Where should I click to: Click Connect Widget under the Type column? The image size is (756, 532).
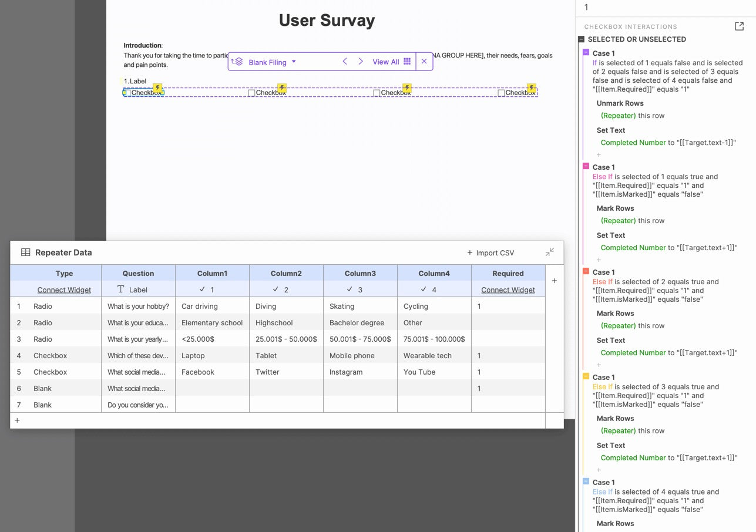[x=64, y=289]
